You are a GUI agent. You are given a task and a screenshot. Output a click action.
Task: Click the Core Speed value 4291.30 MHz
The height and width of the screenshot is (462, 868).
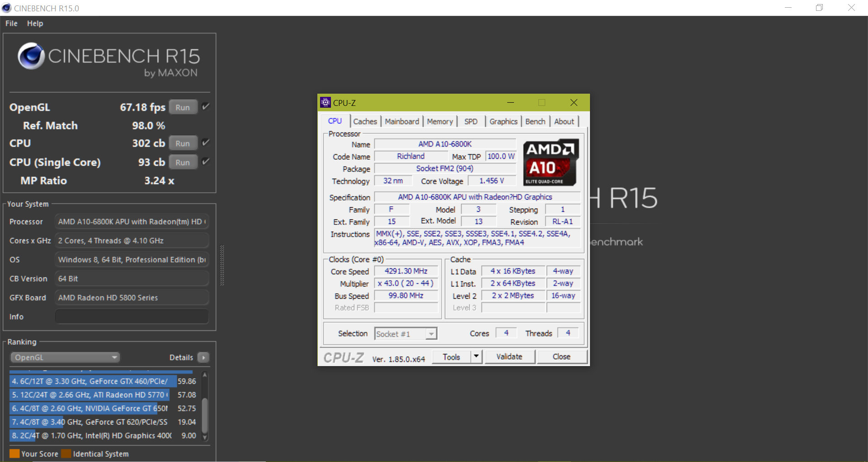(x=406, y=271)
